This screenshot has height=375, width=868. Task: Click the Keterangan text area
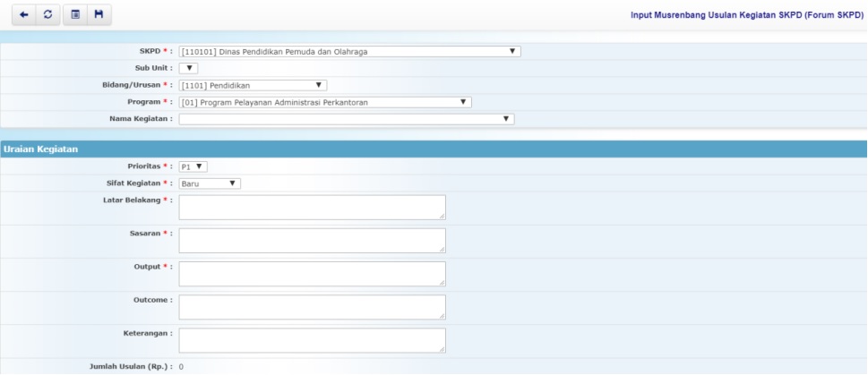pyautogui.click(x=312, y=340)
